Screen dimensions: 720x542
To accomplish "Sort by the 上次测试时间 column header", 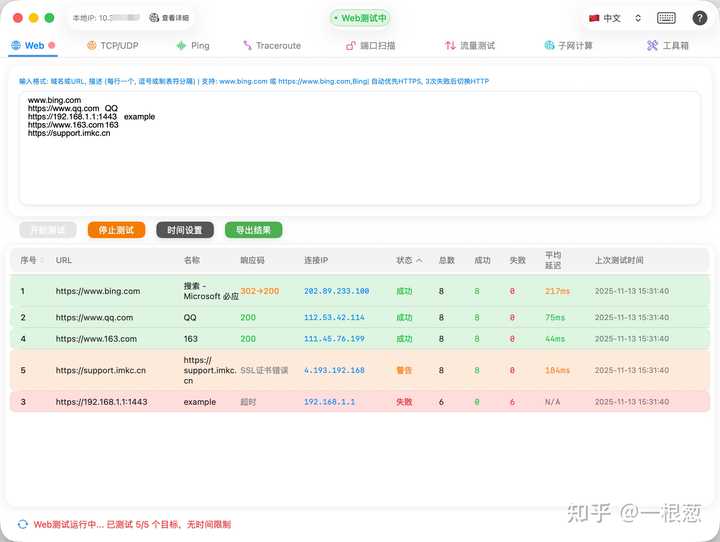I will coord(619,260).
